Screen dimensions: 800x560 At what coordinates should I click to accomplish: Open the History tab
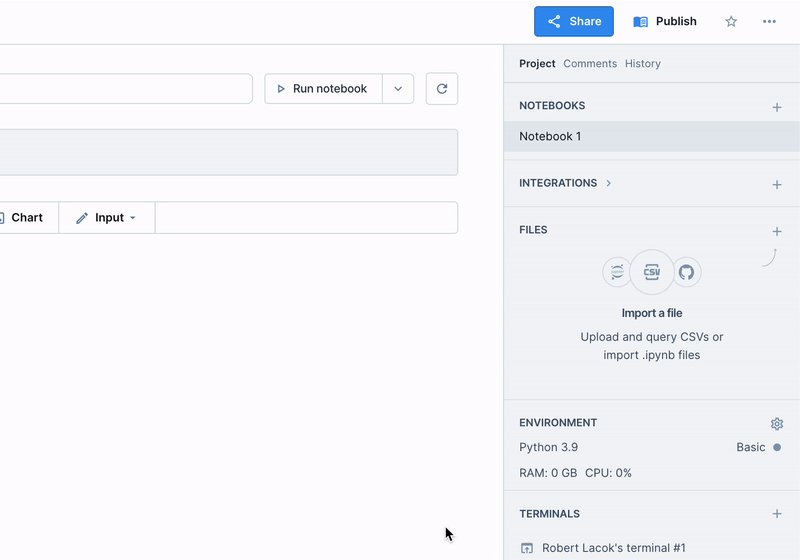642,63
